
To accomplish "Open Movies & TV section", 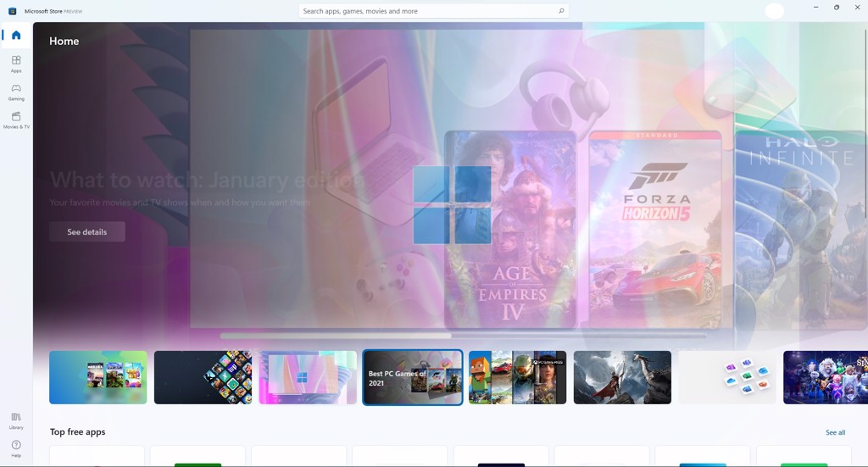I will point(16,120).
